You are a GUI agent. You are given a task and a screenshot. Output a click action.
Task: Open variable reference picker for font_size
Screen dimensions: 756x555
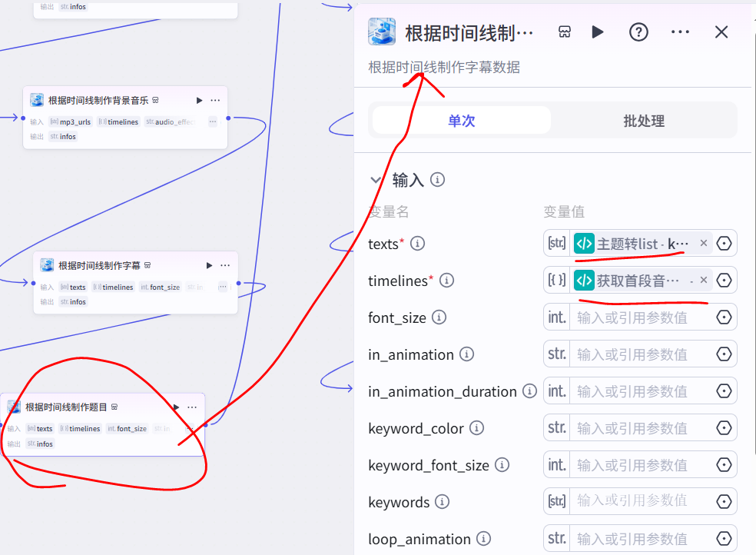pyautogui.click(x=724, y=317)
